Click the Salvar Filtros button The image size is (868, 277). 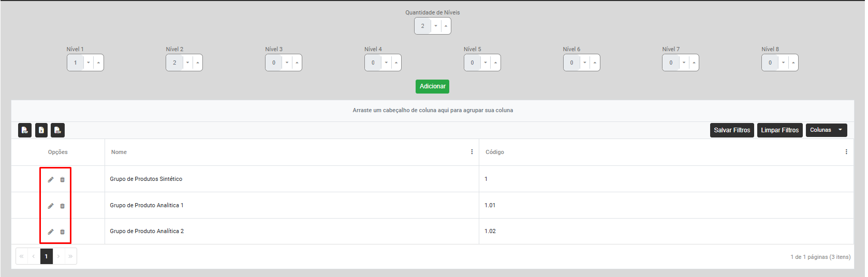(732, 130)
